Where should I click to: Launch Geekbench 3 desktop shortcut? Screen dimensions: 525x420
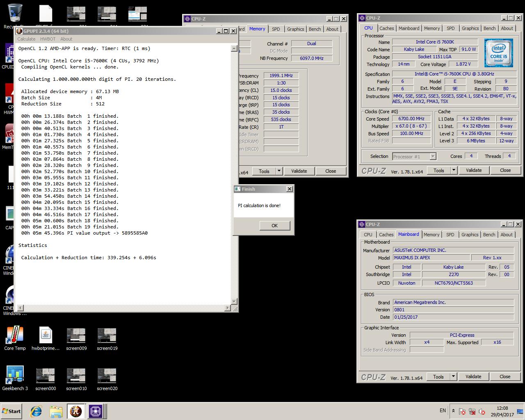point(15,378)
